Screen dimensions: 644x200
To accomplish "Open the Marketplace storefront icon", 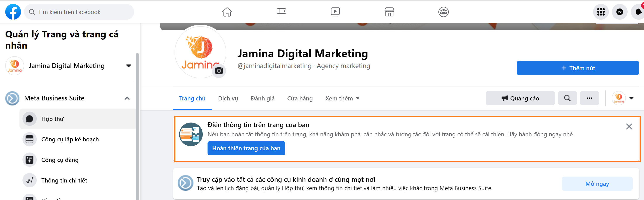I will click(x=389, y=12).
